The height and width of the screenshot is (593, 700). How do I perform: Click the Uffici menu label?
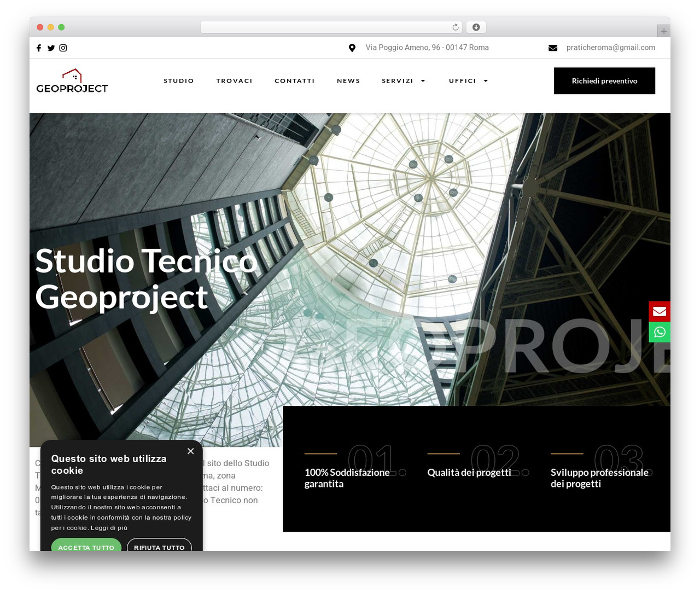463,81
